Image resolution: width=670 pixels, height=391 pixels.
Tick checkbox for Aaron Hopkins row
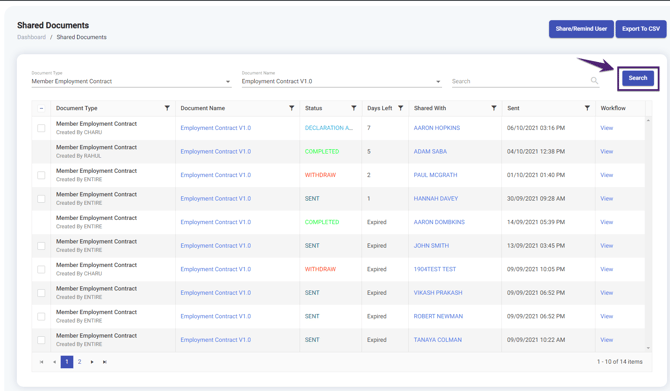pos(41,128)
